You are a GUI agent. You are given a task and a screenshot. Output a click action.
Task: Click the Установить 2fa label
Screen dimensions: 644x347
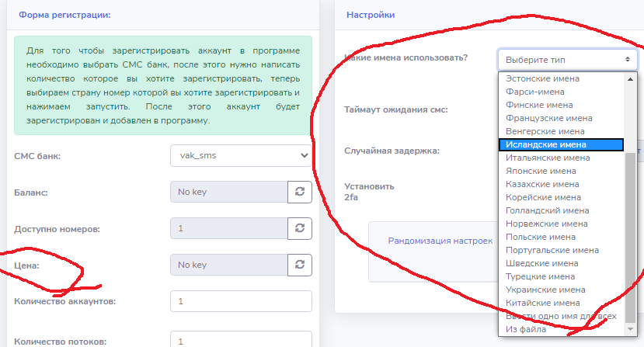369,192
